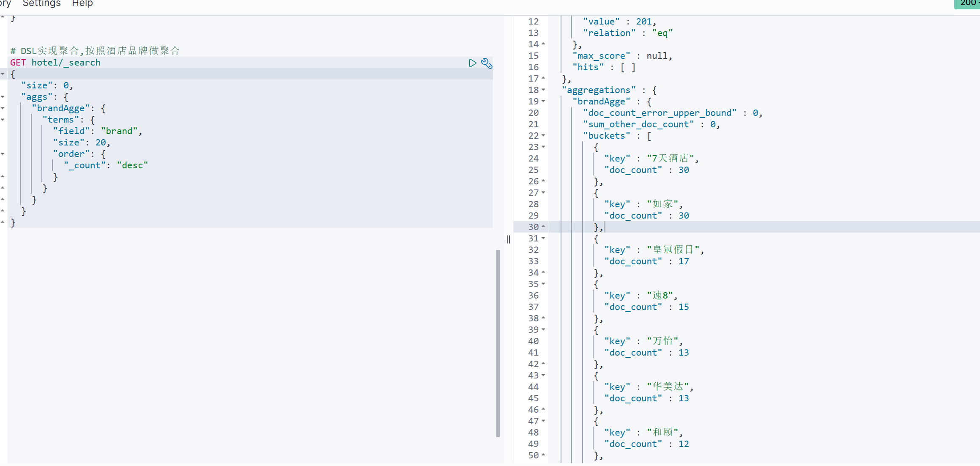This screenshot has width=980, height=466.
Task: Click "hits" : [ ] line
Action: click(x=604, y=67)
